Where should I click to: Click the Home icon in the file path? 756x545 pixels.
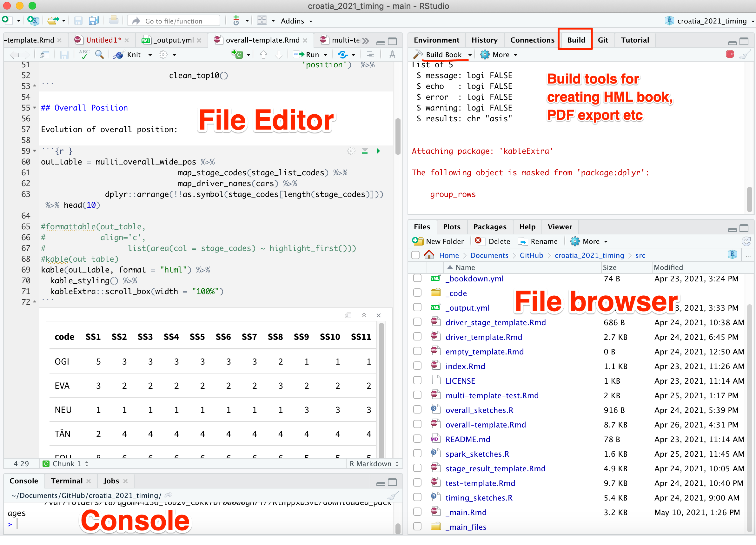click(x=429, y=255)
